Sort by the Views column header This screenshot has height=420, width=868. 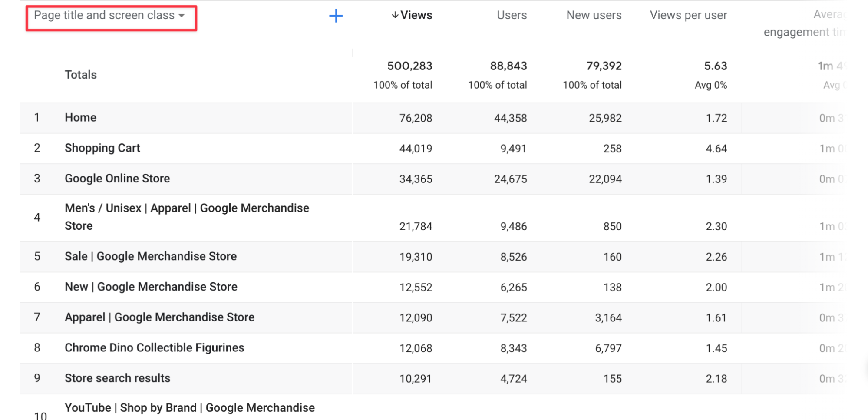412,15
